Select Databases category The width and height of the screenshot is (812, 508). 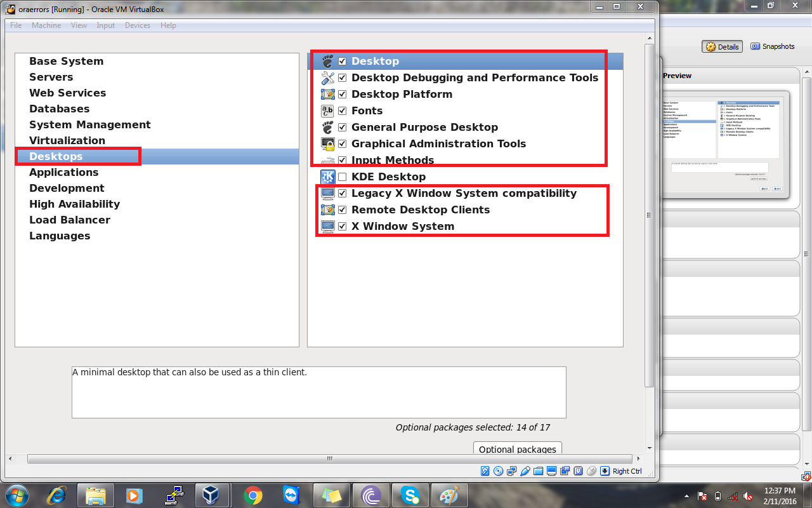coord(59,109)
